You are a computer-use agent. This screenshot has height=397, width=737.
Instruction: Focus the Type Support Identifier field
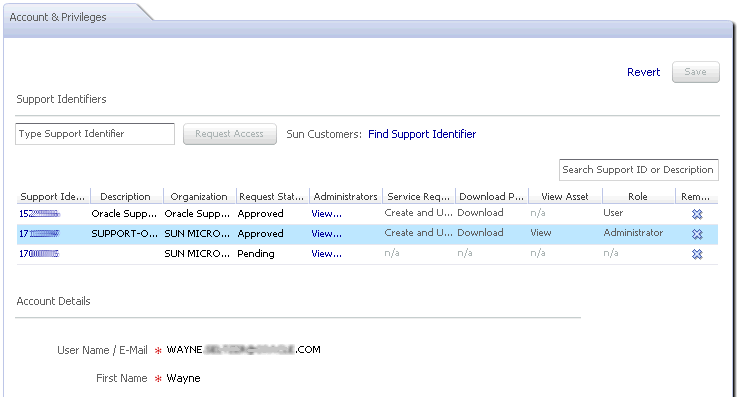(x=95, y=134)
